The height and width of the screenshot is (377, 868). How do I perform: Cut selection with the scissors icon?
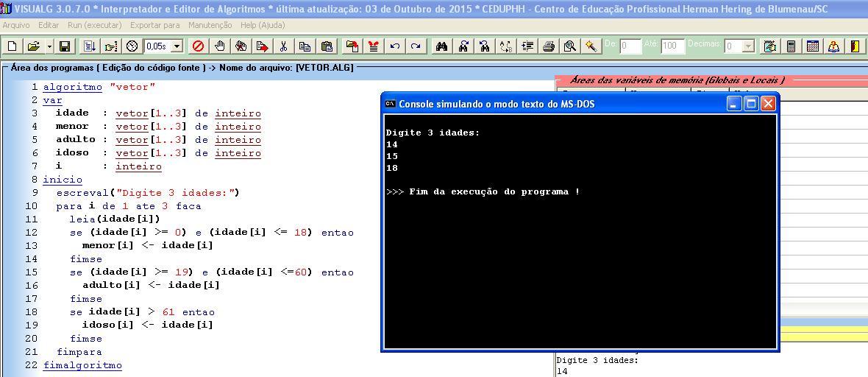(283, 46)
